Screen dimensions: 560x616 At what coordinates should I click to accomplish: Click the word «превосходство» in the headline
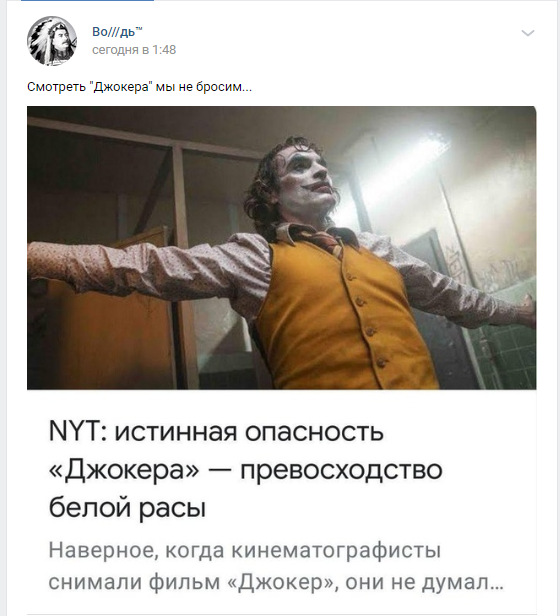click(341, 470)
